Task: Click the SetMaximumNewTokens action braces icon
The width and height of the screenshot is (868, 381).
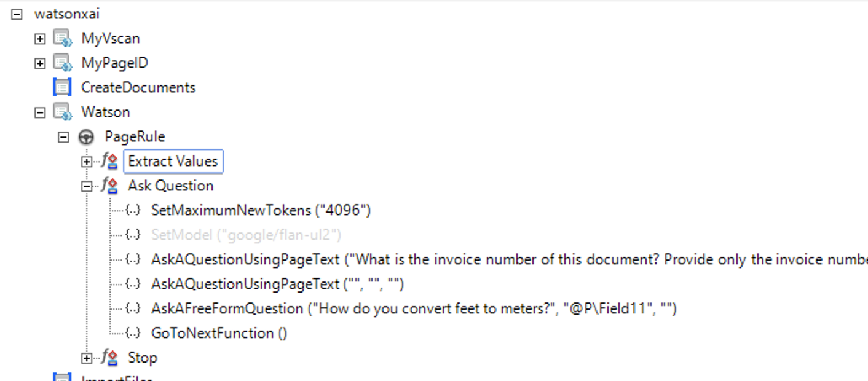Action: [x=133, y=211]
